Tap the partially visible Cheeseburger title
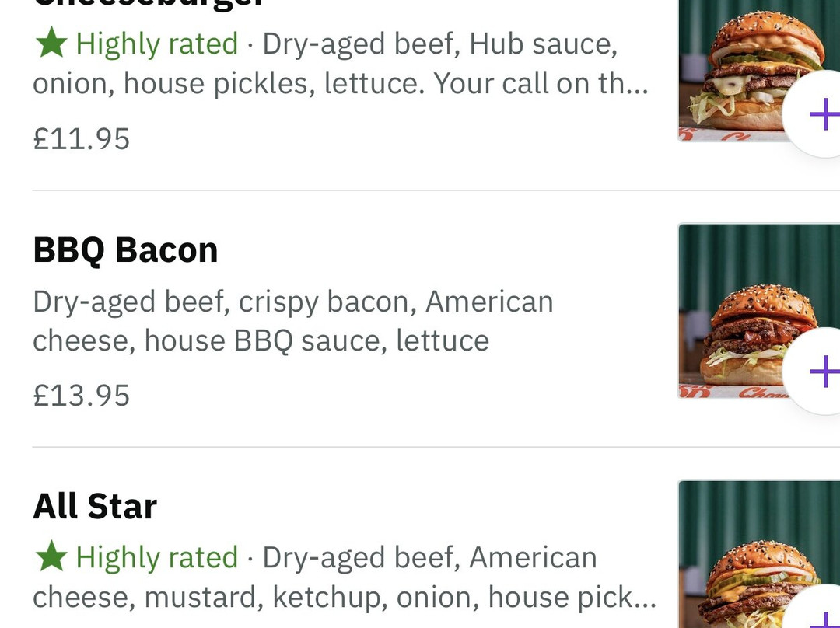Screen dimensions: 840x628 click(x=148, y=4)
